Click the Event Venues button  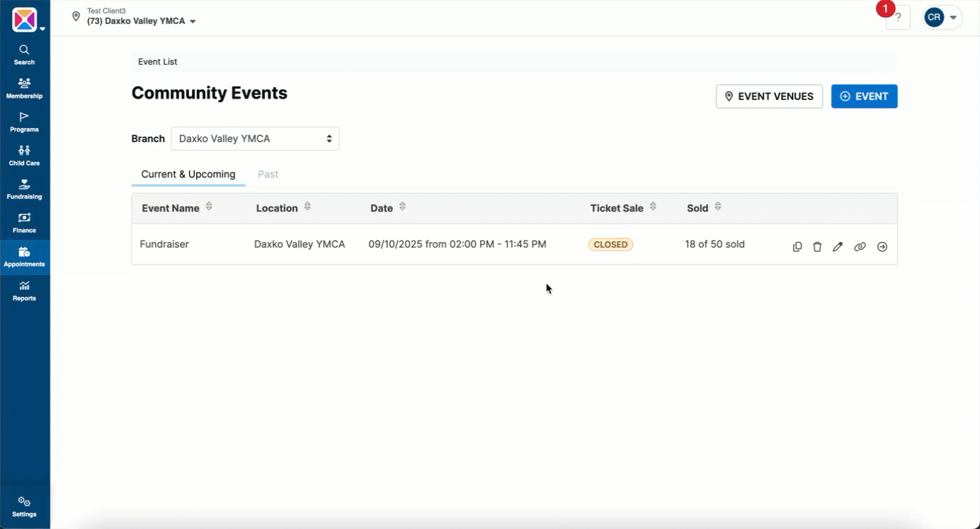[768, 96]
